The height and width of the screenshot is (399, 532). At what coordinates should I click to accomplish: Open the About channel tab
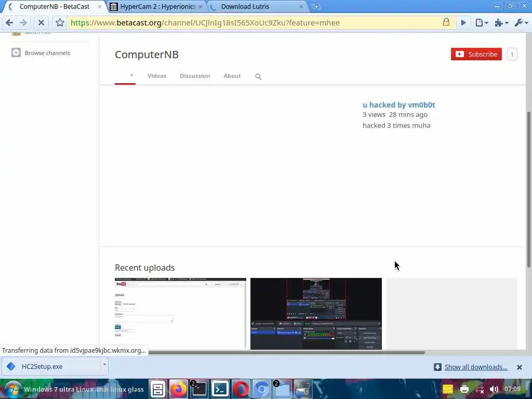point(232,76)
